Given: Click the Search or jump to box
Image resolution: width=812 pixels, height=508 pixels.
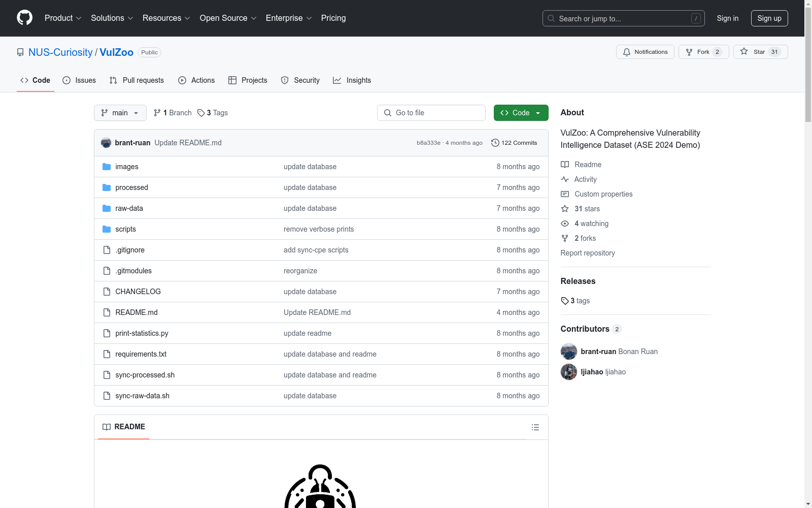Looking at the screenshot, I should click(x=624, y=18).
